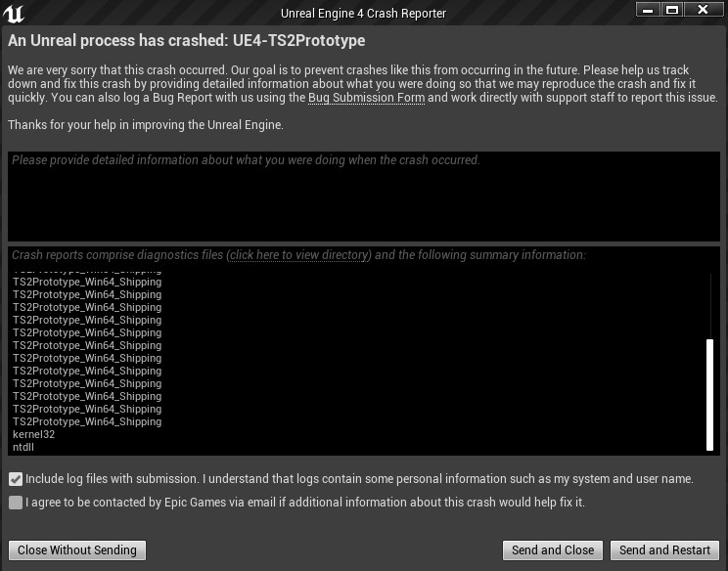Focus the crash description text box
728x571 pixels.
[363, 196]
